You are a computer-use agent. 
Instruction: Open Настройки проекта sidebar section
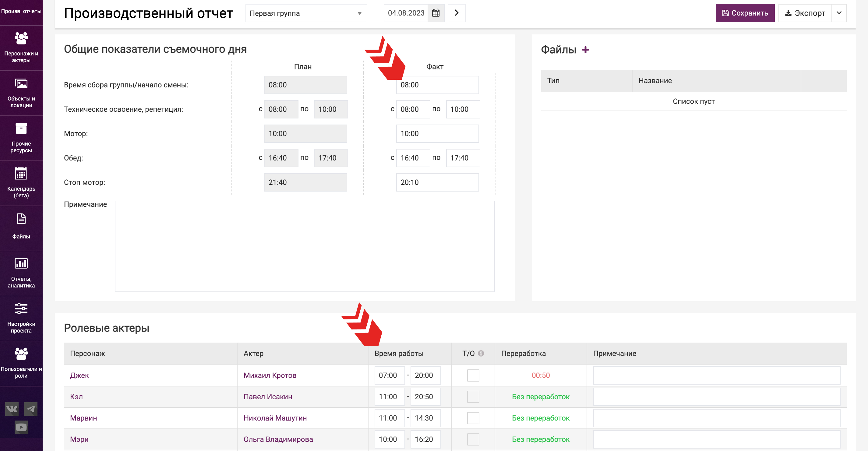(x=21, y=319)
